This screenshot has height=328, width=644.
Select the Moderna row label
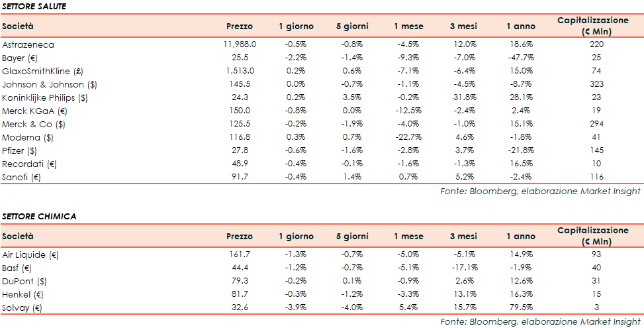[28, 137]
